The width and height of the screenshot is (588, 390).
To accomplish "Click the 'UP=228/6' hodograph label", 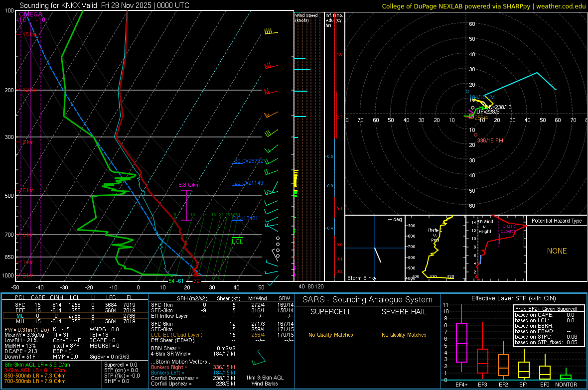I will [488, 112].
